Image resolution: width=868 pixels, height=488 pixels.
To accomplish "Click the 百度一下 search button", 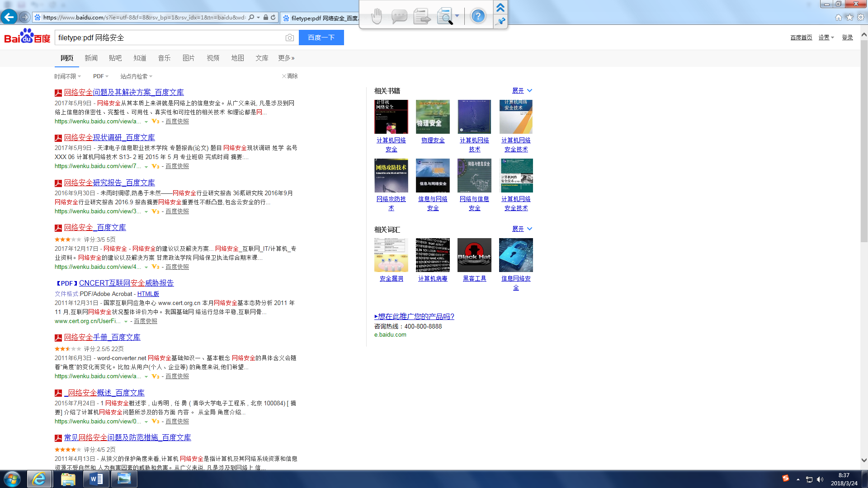I will click(x=321, y=38).
